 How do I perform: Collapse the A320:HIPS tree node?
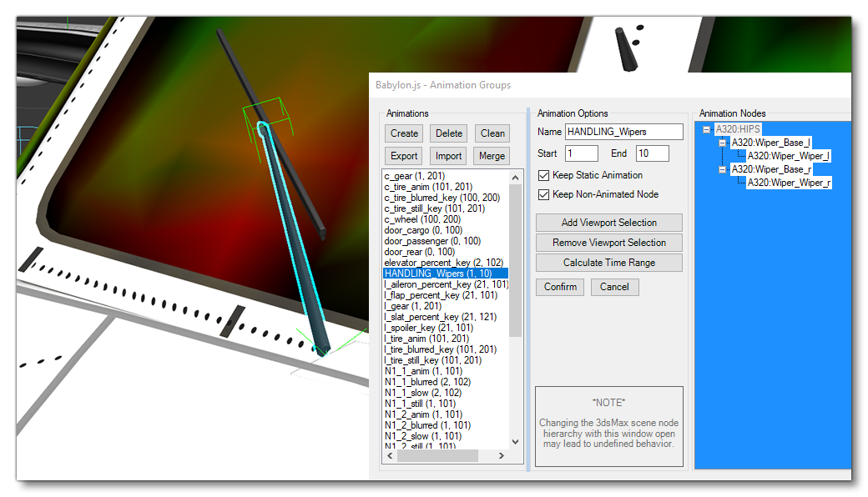705,129
